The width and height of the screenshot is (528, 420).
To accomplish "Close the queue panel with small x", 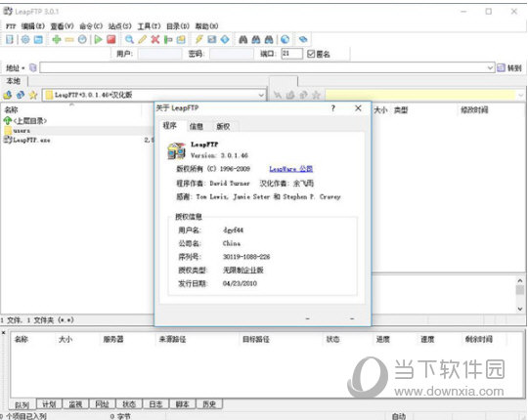I will (3, 333).
